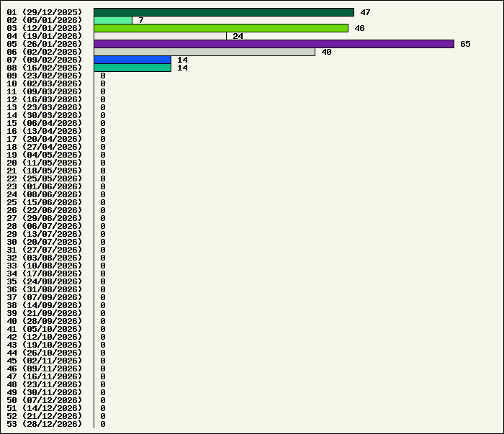Click the row label 27 (29/06/2026)

[x=45, y=218]
